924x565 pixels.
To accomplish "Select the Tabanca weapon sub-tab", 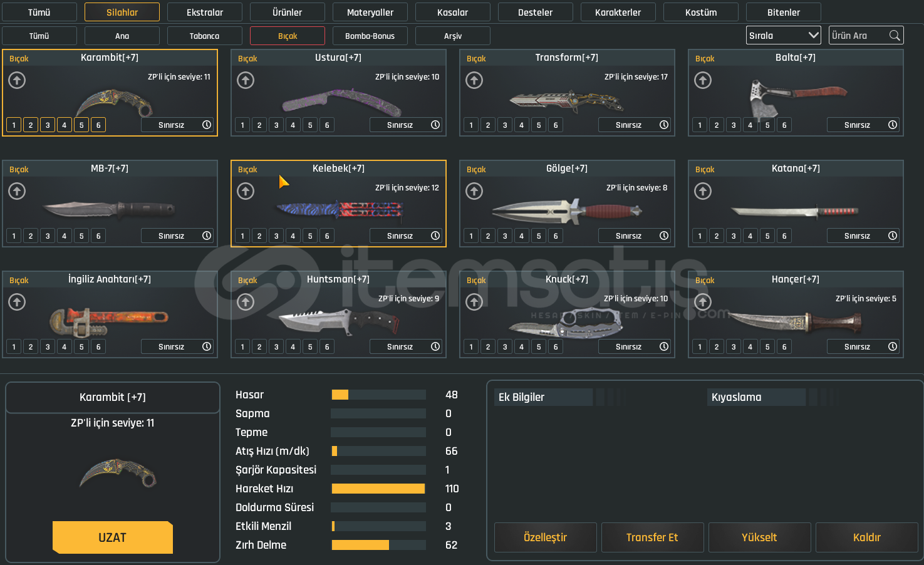I will click(204, 36).
